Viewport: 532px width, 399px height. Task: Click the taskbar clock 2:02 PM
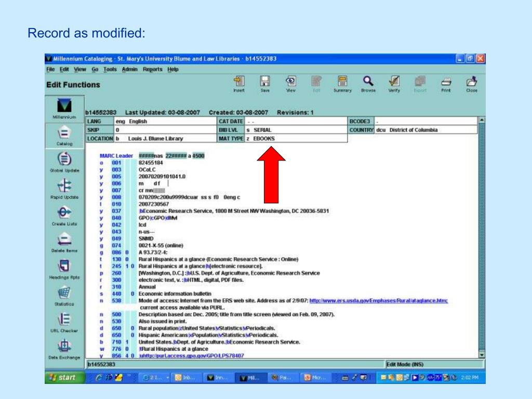click(x=470, y=378)
